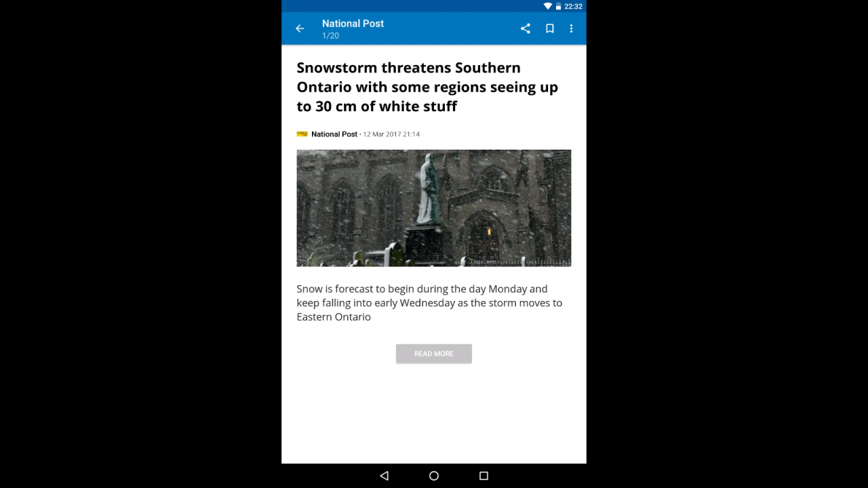
Task: Tap the back arrow in the header
Action: (300, 28)
